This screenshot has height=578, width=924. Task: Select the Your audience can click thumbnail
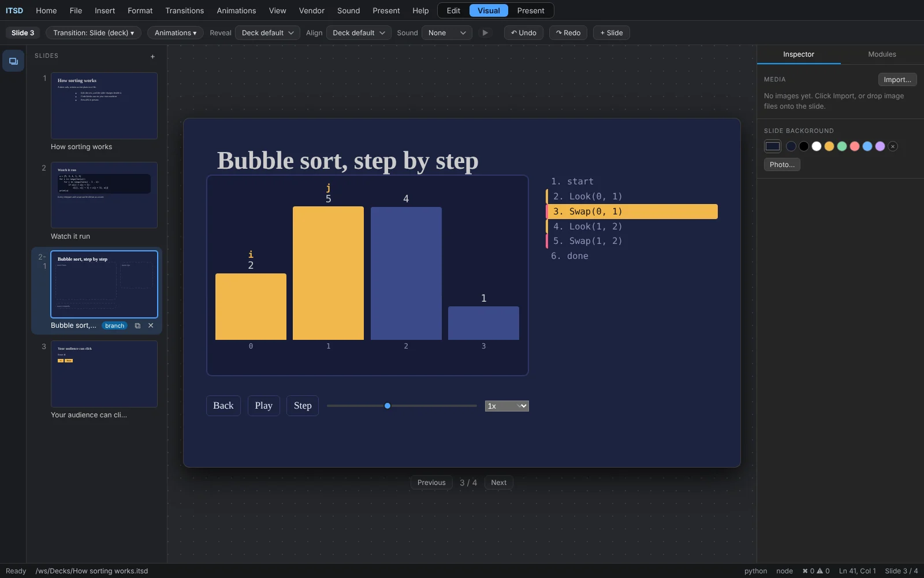click(x=104, y=374)
